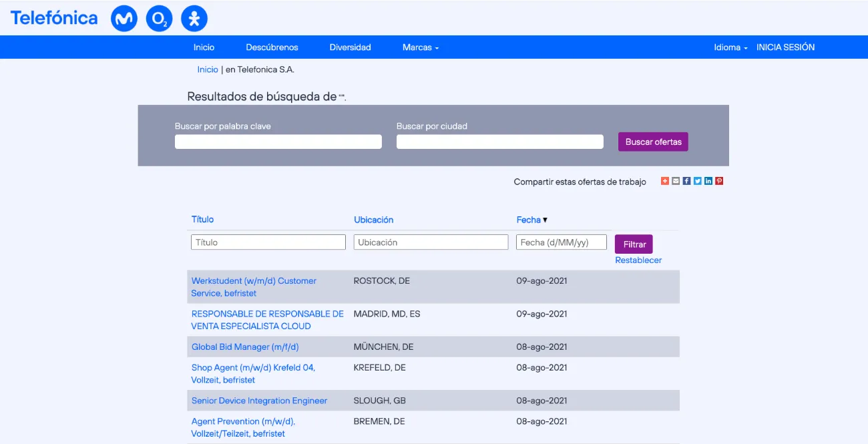This screenshot has height=444, width=868.
Task: Select the date in the BREMEN row
Action: click(541, 421)
